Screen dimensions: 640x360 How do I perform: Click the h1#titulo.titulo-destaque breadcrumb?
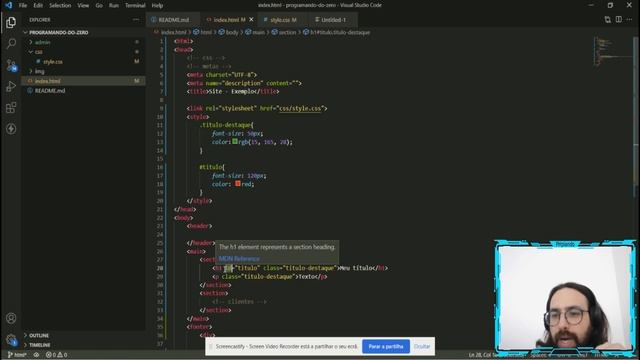coord(337,32)
